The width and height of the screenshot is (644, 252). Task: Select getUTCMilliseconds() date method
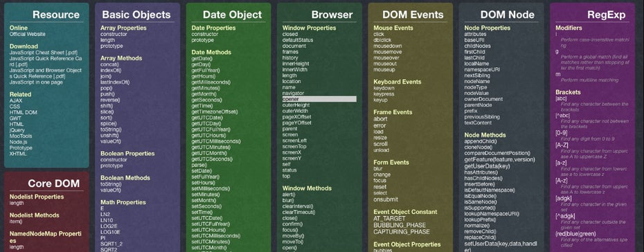(x=216, y=141)
